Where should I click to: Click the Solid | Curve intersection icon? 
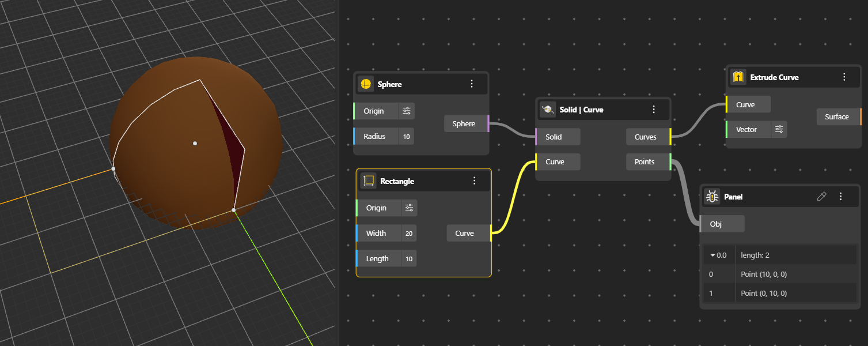pos(548,110)
